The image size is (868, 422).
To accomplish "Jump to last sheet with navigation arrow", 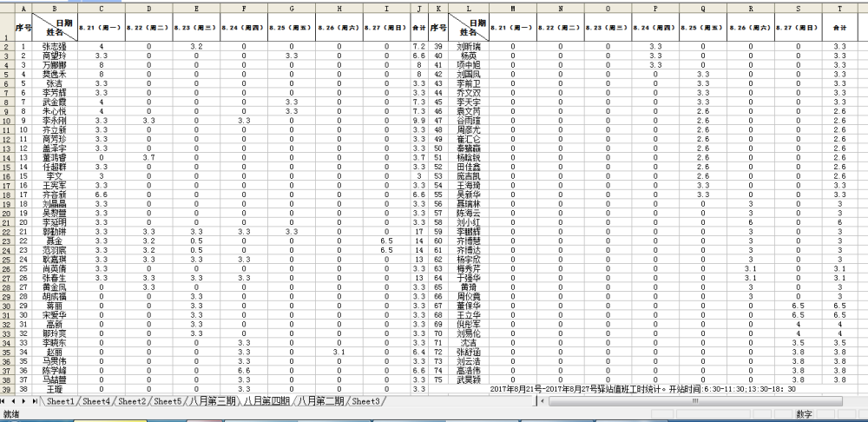I will point(35,401).
